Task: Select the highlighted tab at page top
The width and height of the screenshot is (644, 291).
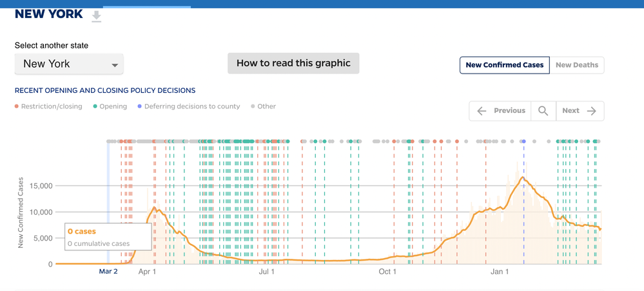Action: tap(147, 6)
